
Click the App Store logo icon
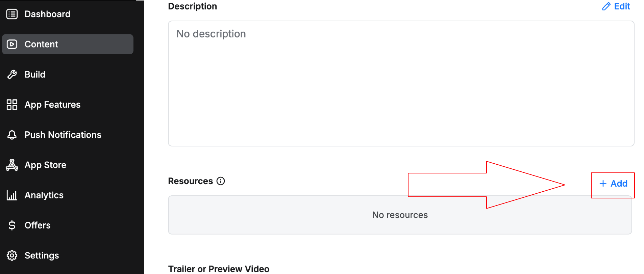tap(12, 165)
